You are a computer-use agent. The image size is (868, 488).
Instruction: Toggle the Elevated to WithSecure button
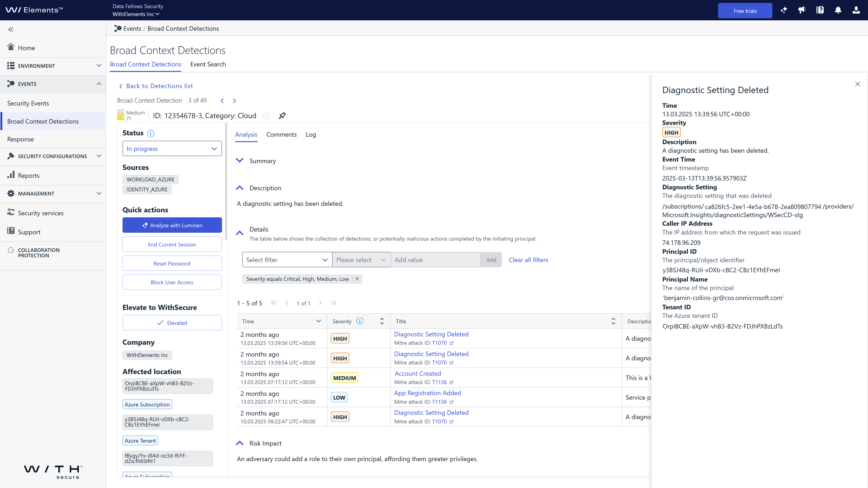coord(172,323)
